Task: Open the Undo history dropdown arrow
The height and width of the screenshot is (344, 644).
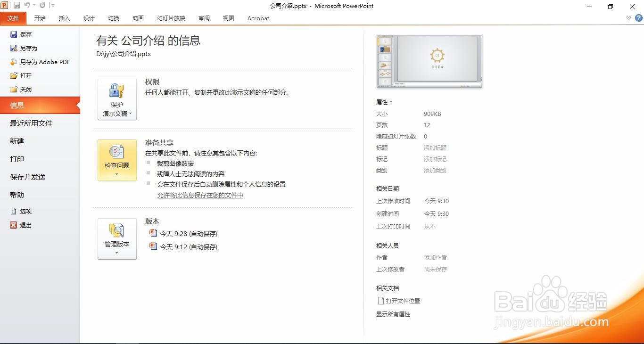Action: [34, 6]
